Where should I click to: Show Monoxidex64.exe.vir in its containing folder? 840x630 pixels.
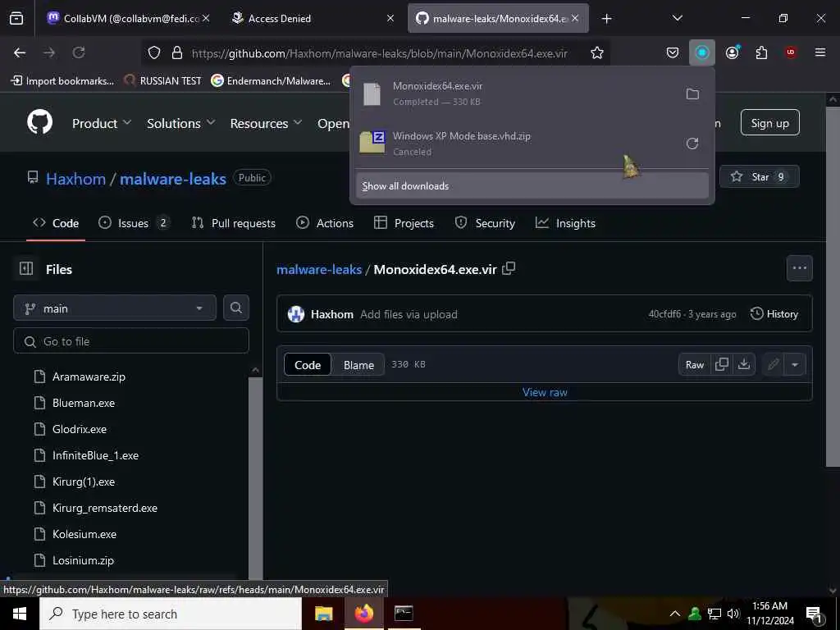(x=692, y=94)
